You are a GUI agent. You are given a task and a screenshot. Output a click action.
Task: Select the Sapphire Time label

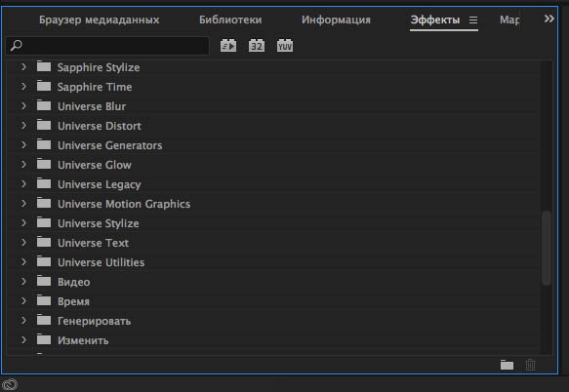point(95,87)
